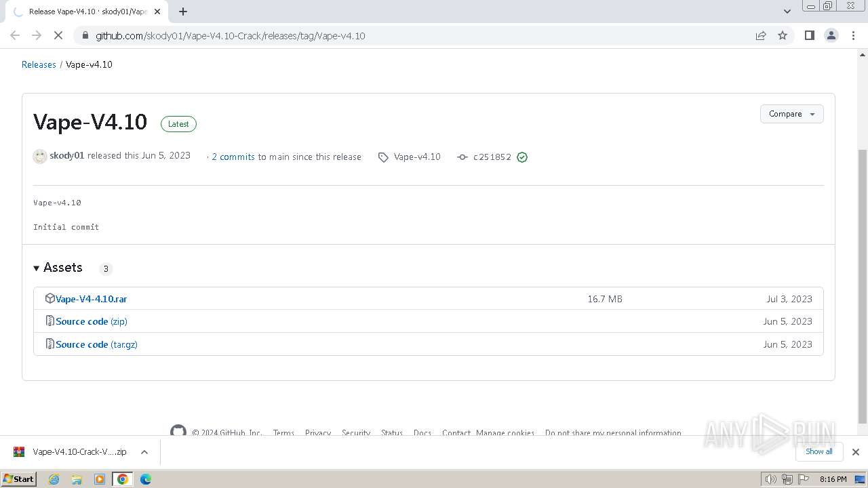This screenshot has width=868, height=488.
Task: Open the footer Contact link
Action: (456, 433)
